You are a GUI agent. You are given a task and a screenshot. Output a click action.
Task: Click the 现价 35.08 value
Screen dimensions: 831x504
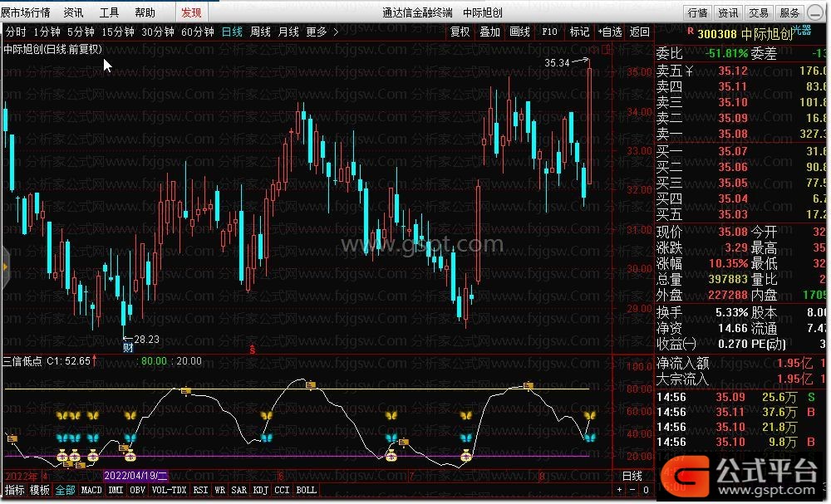(x=732, y=232)
